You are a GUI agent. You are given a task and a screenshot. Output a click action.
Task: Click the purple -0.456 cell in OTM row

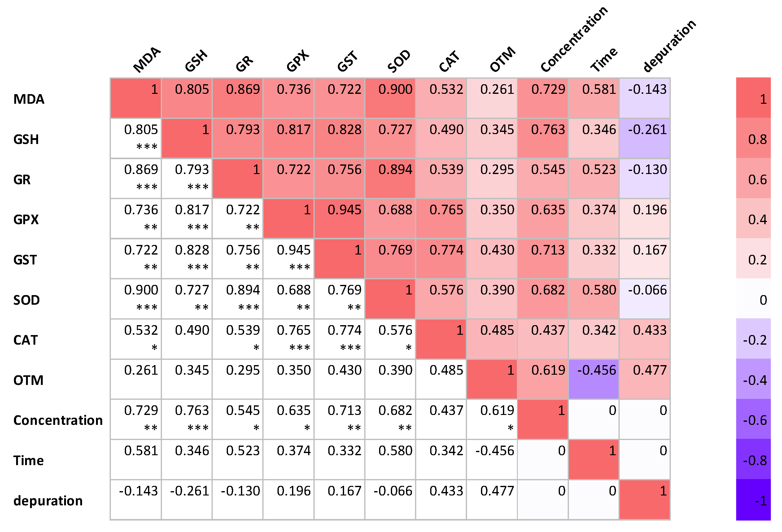pos(594,379)
